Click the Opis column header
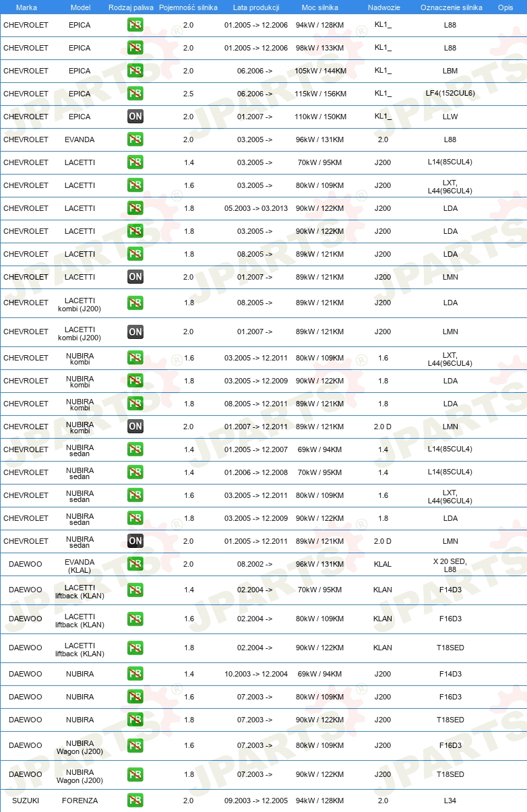This screenshot has height=812, width=527. (x=505, y=7)
